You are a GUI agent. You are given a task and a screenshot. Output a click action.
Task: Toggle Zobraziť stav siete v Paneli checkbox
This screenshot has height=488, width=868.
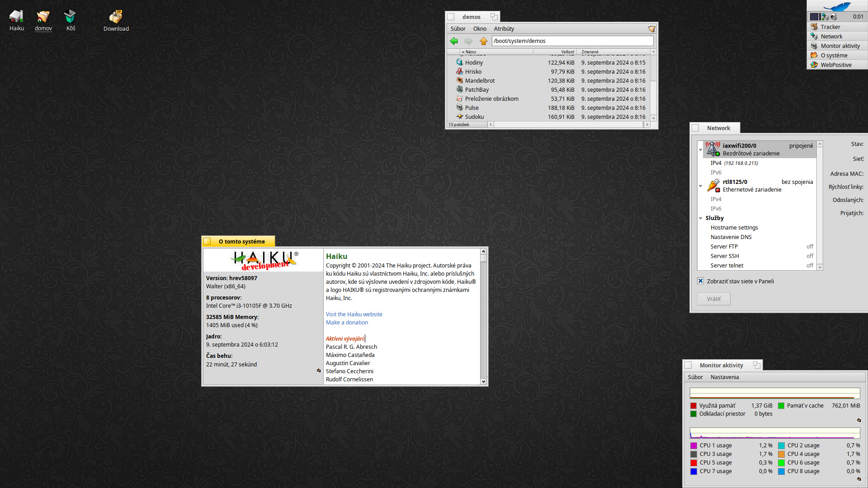point(700,281)
